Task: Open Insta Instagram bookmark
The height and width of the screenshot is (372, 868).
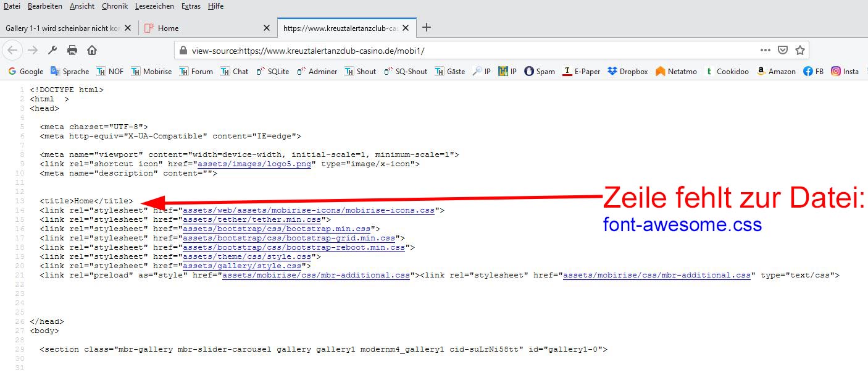Action: click(x=845, y=71)
